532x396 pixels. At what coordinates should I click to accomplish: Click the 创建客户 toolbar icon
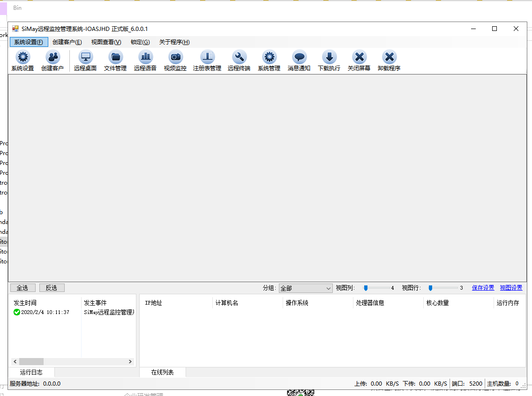[x=52, y=61]
